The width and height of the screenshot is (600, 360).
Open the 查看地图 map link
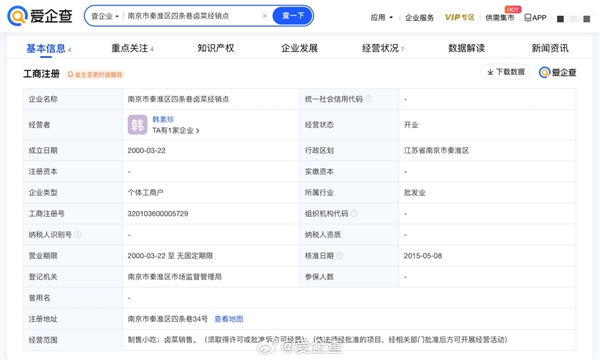(x=228, y=319)
